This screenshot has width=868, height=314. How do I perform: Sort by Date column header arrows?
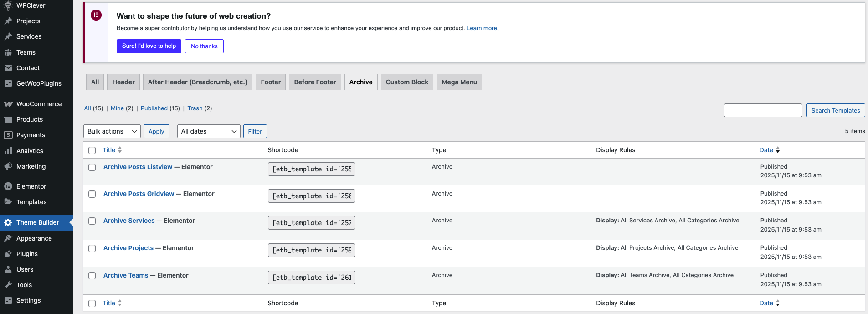point(778,150)
